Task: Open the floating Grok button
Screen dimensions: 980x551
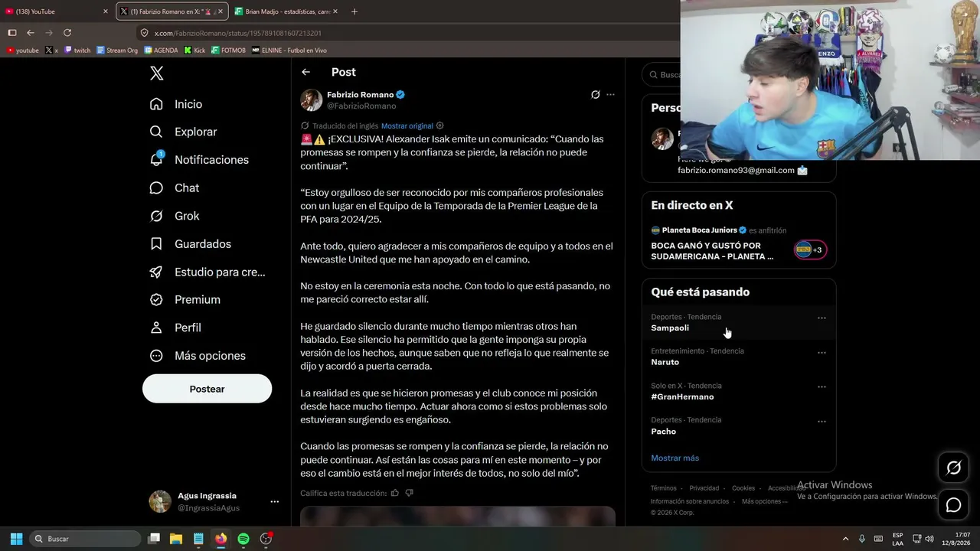Action: coord(953,468)
